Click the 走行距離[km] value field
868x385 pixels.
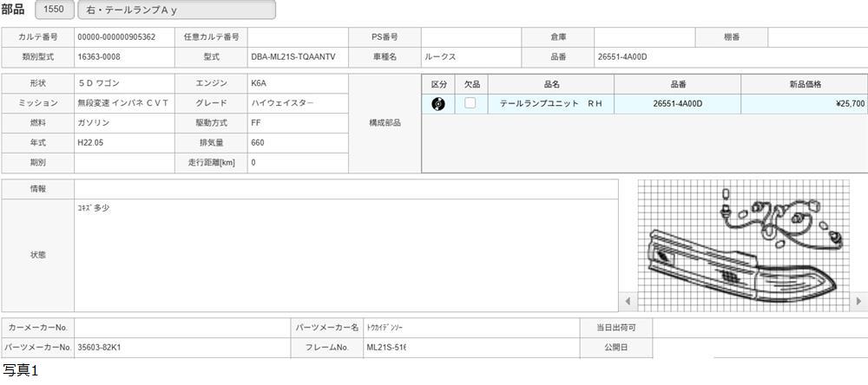(x=297, y=163)
